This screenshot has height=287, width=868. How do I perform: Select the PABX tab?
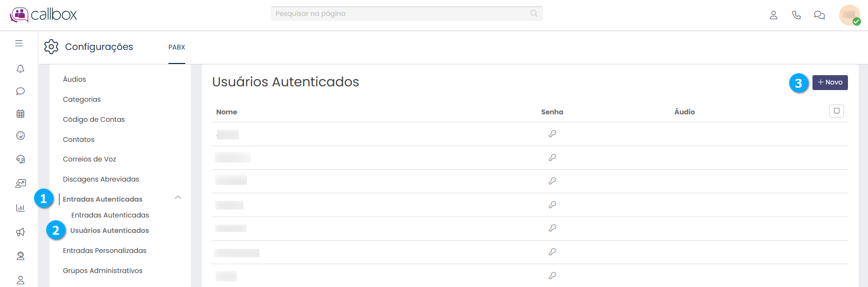[176, 47]
